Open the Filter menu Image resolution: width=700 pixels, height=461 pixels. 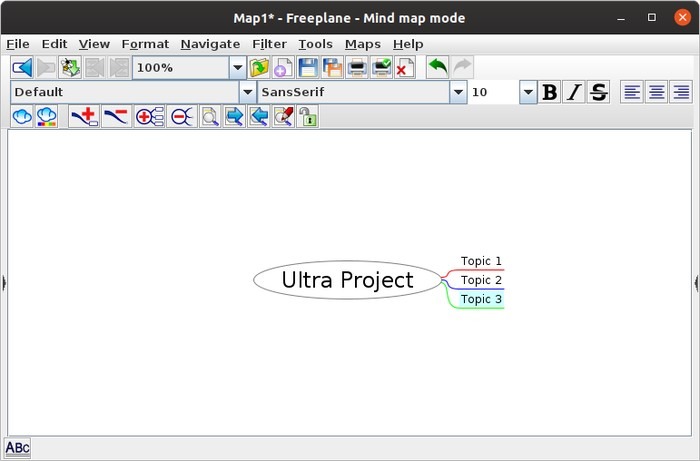click(269, 44)
